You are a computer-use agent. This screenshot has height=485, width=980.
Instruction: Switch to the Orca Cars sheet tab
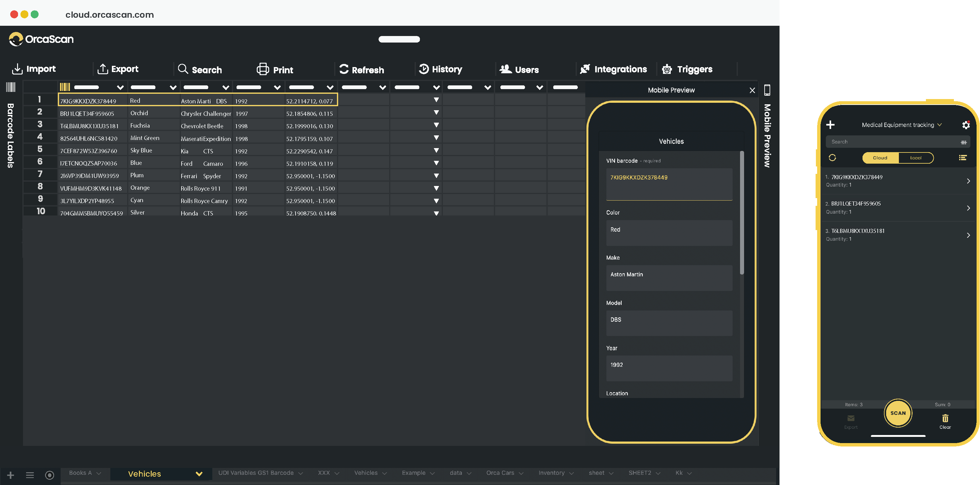point(500,473)
